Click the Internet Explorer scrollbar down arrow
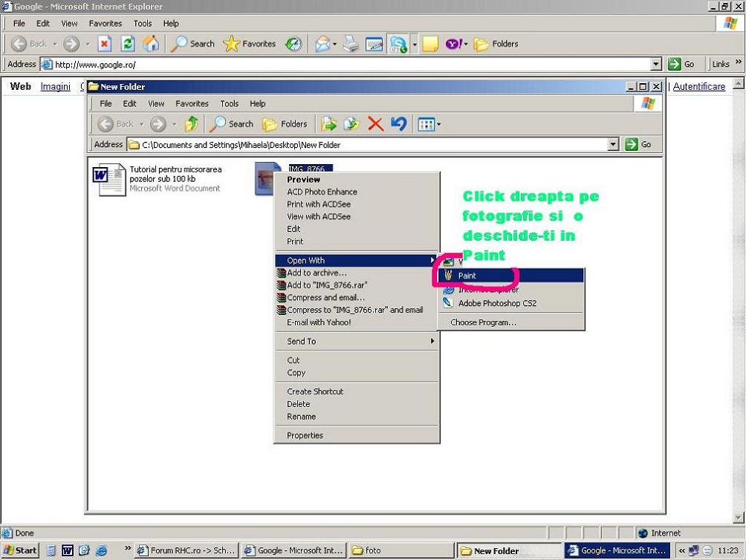 pyautogui.click(x=739, y=518)
